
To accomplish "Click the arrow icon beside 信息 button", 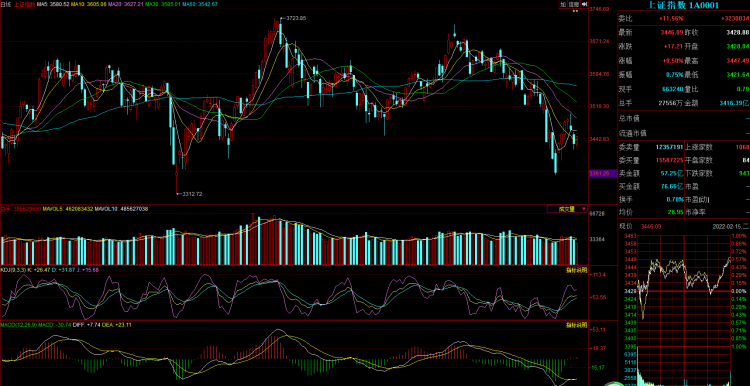I will click(x=585, y=4).
